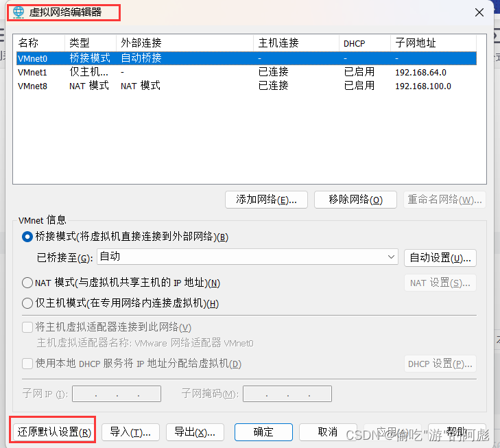Click 取消 button
The width and height of the screenshot is (500, 448).
(x=328, y=432)
